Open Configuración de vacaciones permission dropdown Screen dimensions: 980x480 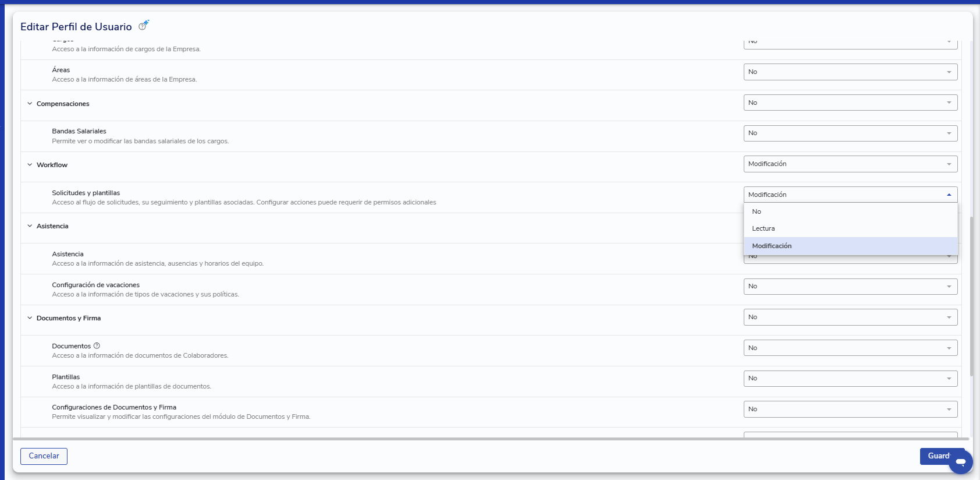coord(850,286)
